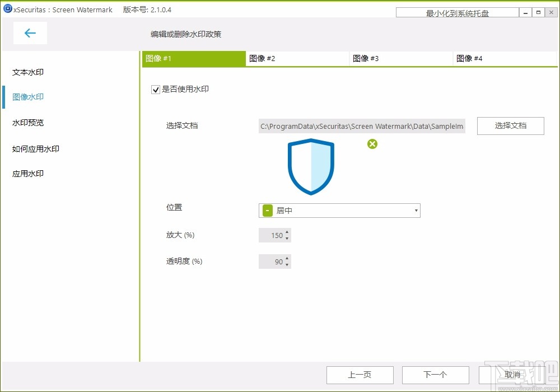Open 水印预览 in the sidebar
Viewport: 560px width, 392px height.
coord(28,123)
